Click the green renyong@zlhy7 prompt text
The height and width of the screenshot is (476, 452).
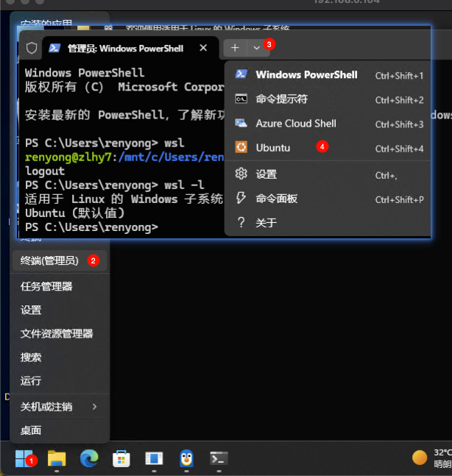coord(68,157)
